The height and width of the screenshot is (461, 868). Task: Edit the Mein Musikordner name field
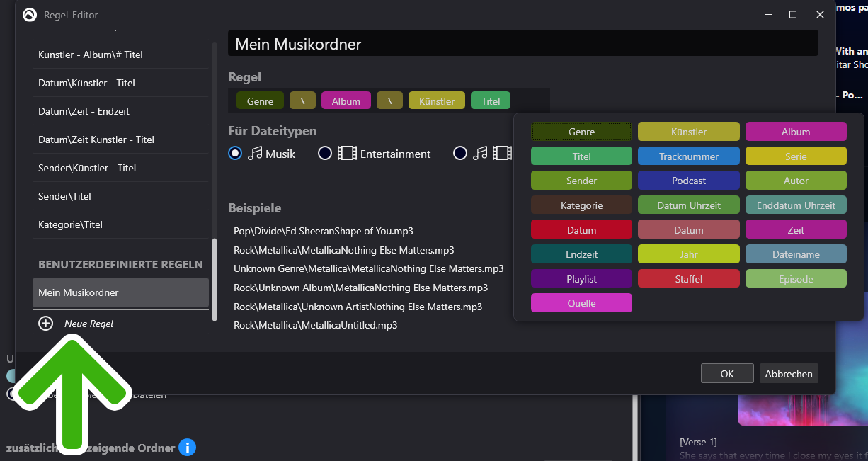pyautogui.click(x=522, y=44)
